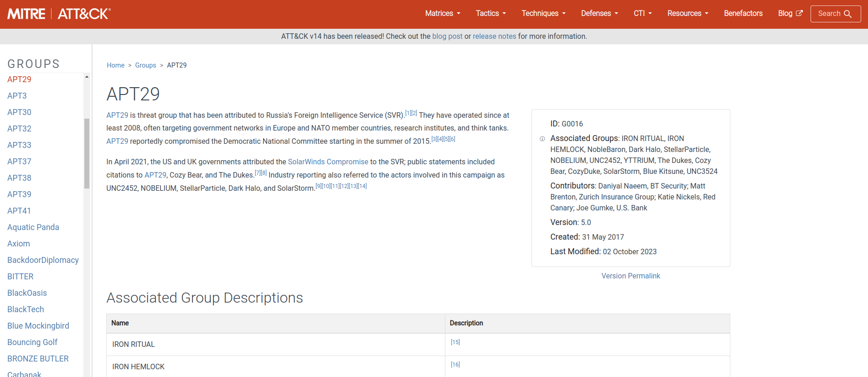Click the IRON HEMLOCK table cell

coord(276,367)
